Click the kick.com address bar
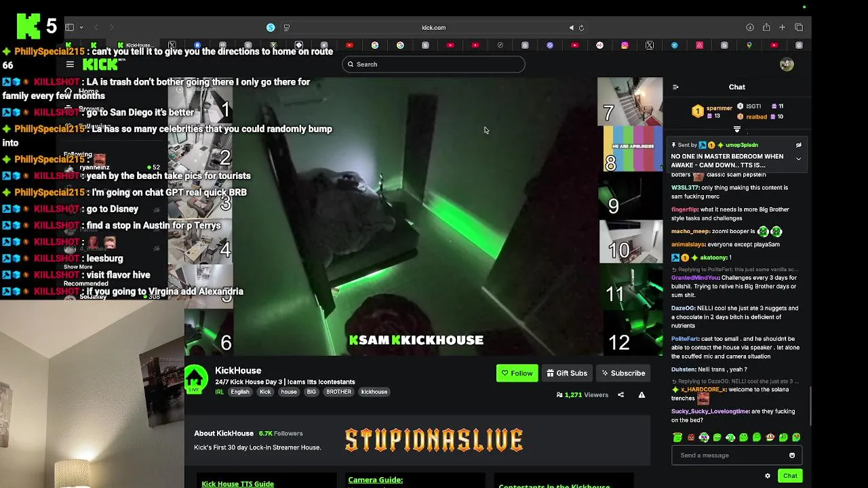The height and width of the screenshot is (488, 868). 433,28
